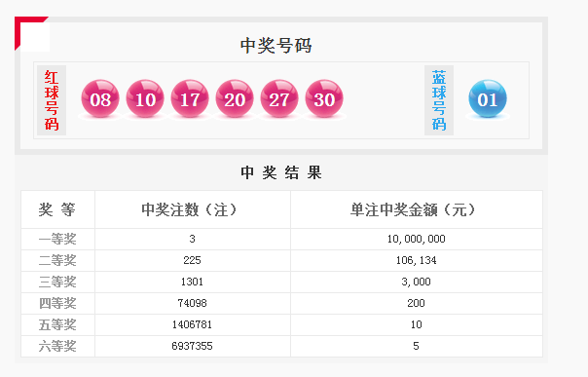
Task: Select the 四等奖 row label
Action: coord(57,303)
